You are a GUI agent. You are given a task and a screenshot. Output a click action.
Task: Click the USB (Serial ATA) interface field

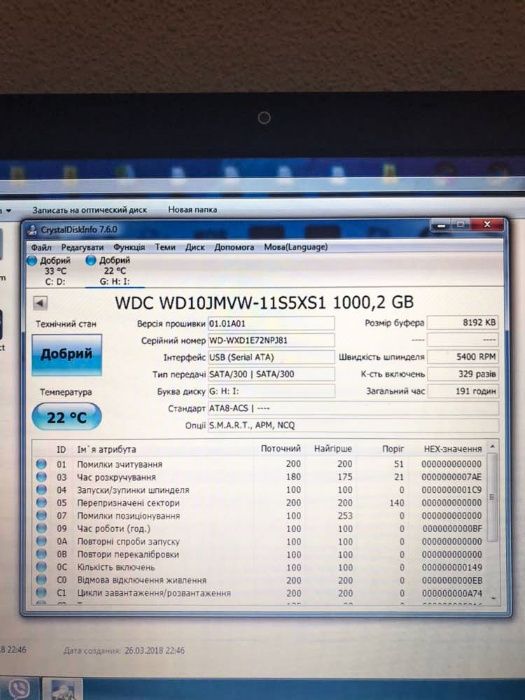point(271,357)
